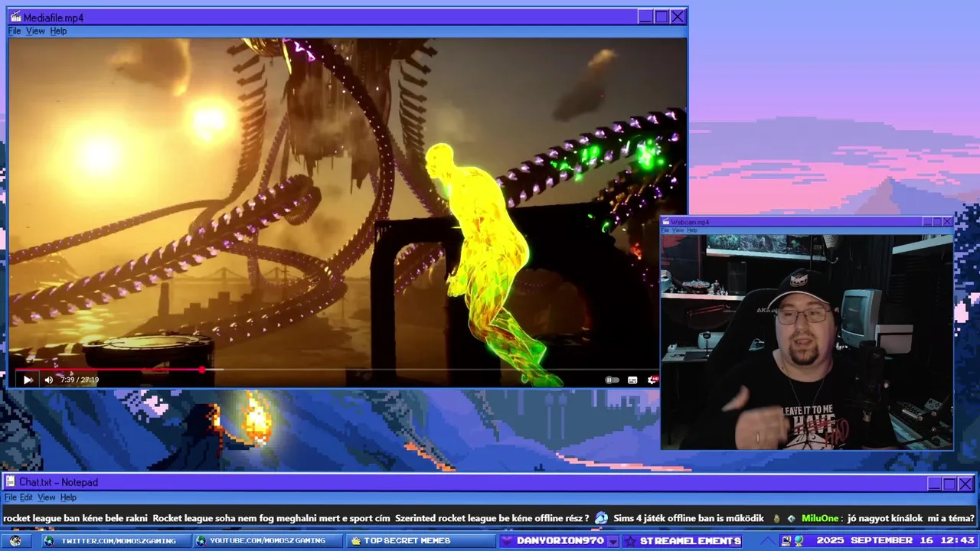
Task: Open File menu in Mediafile.mp4 window
Action: click(15, 31)
